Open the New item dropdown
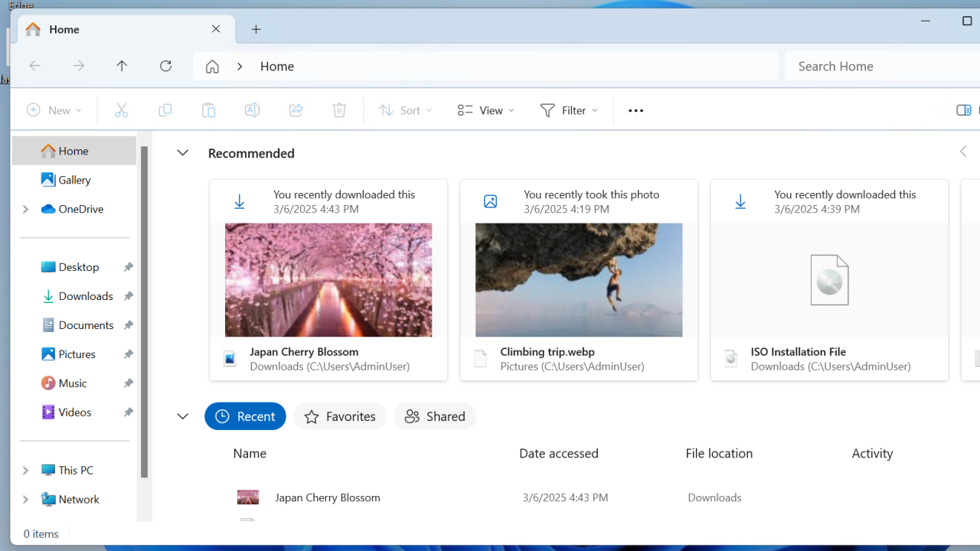The width and height of the screenshot is (980, 551). [x=54, y=110]
